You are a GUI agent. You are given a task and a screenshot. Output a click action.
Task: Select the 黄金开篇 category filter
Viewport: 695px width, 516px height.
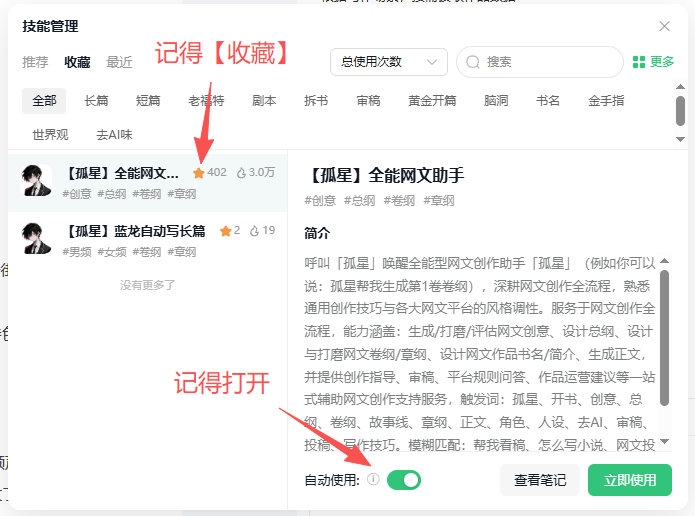(432, 101)
